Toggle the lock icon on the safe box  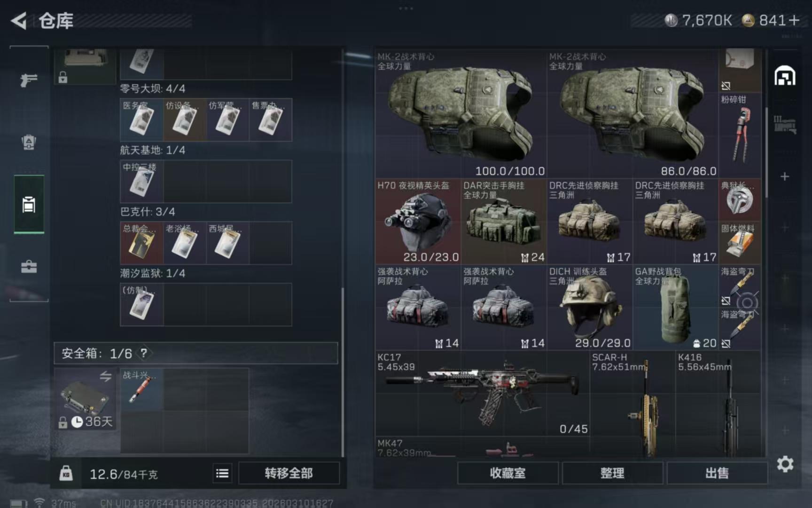62,422
